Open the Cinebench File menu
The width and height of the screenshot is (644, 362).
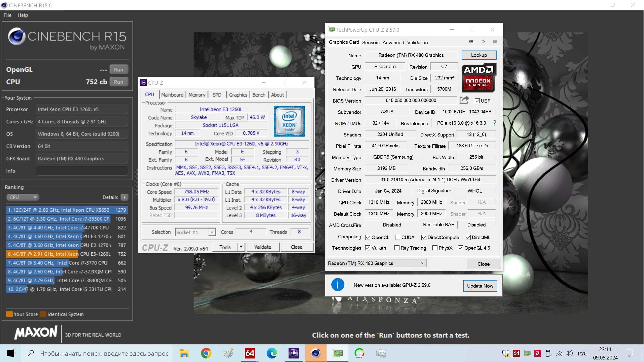point(7,15)
